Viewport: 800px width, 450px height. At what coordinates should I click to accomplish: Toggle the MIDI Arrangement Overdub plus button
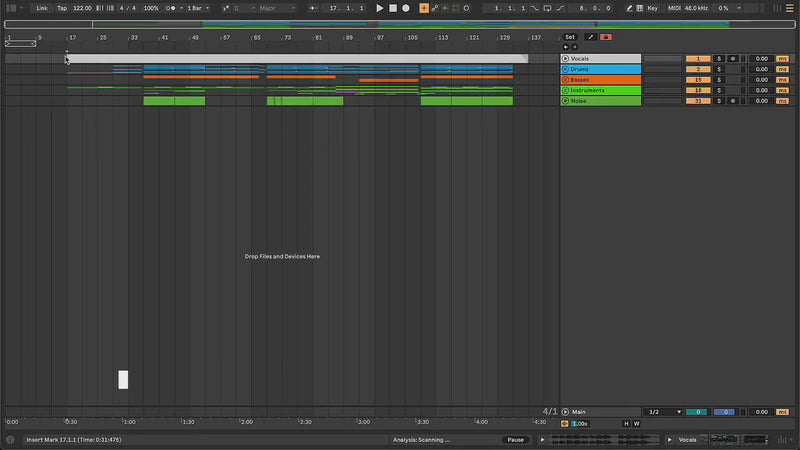(424, 8)
